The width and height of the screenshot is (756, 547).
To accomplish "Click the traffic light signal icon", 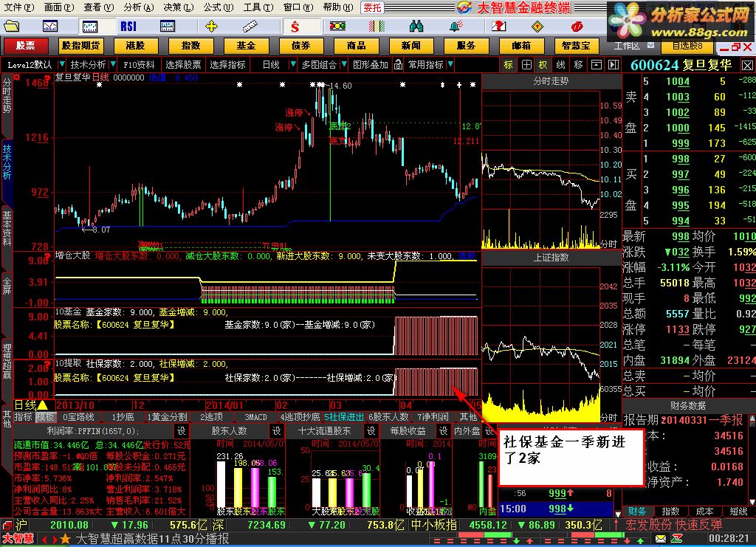I will click(x=337, y=26).
